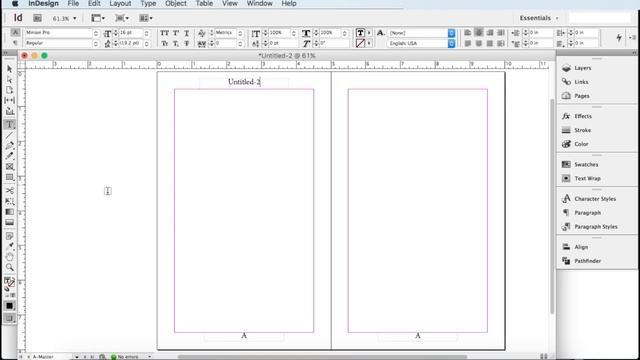Click the Go to Bridge button
Image resolution: width=640 pixels, height=360 pixels.
point(37,18)
